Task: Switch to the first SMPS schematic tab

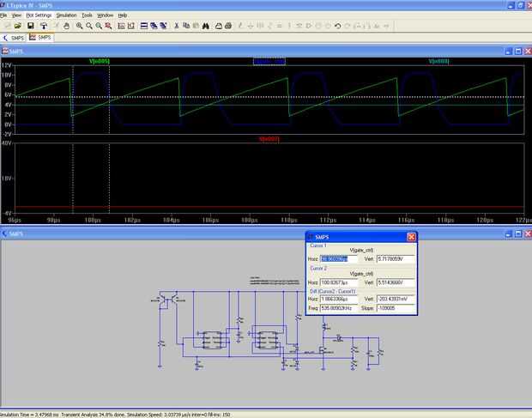Action: click(14, 38)
